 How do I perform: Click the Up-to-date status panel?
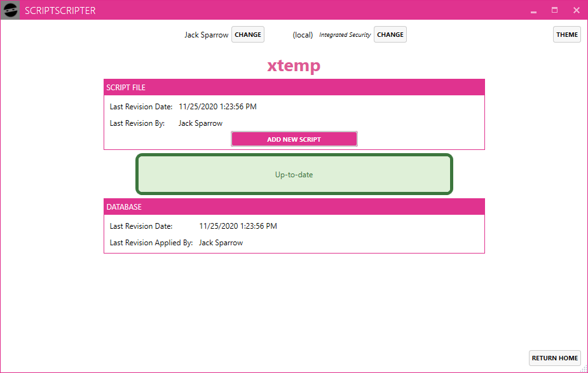coord(294,174)
